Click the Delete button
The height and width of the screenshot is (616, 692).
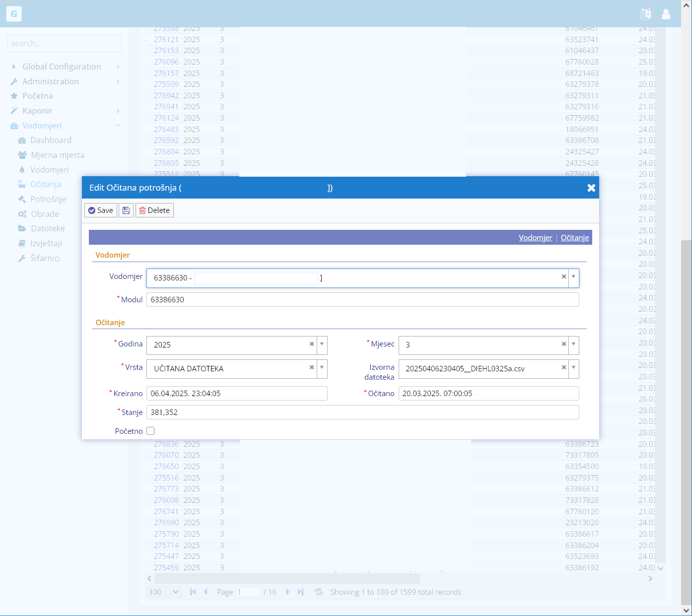coord(154,210)
